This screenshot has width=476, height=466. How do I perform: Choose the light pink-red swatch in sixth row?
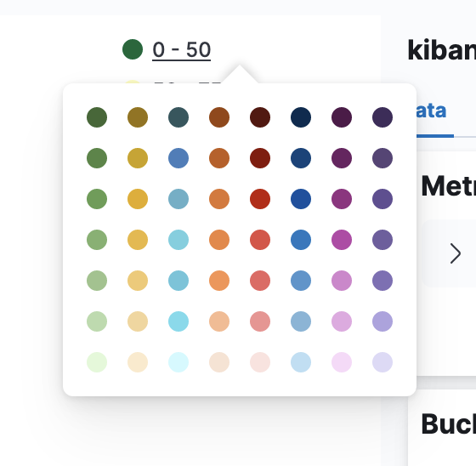[x=260, y=321]
